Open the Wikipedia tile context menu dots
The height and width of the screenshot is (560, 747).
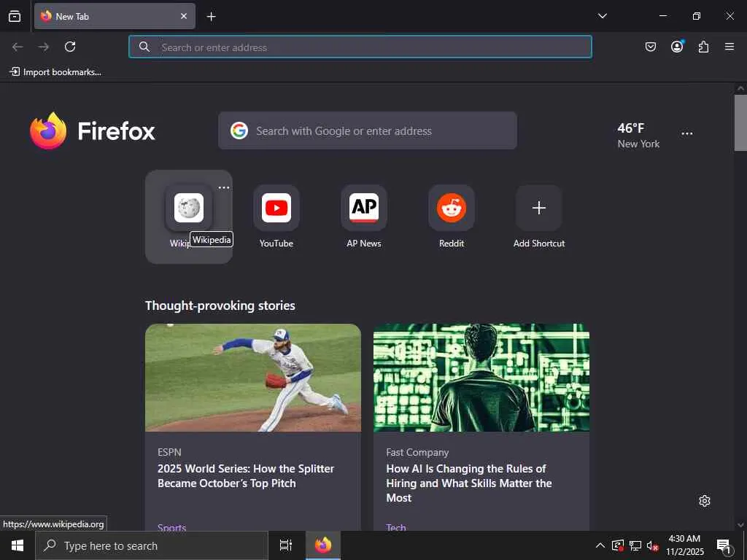[x=224, y=187]
